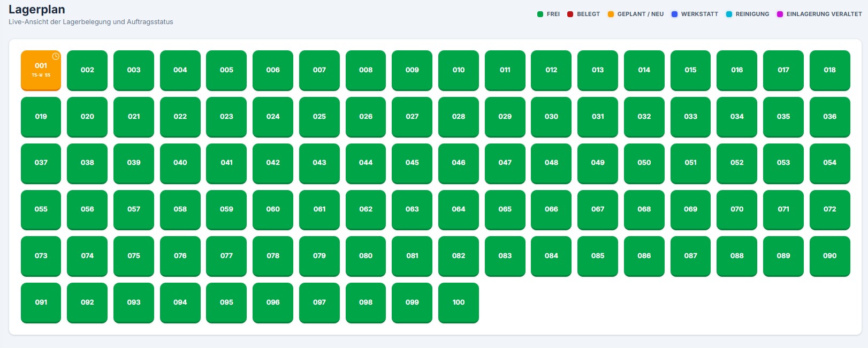Viewport: 868px width, 348px height.
Task: Pick storage slot 036
Action: (x=830, y=117)
